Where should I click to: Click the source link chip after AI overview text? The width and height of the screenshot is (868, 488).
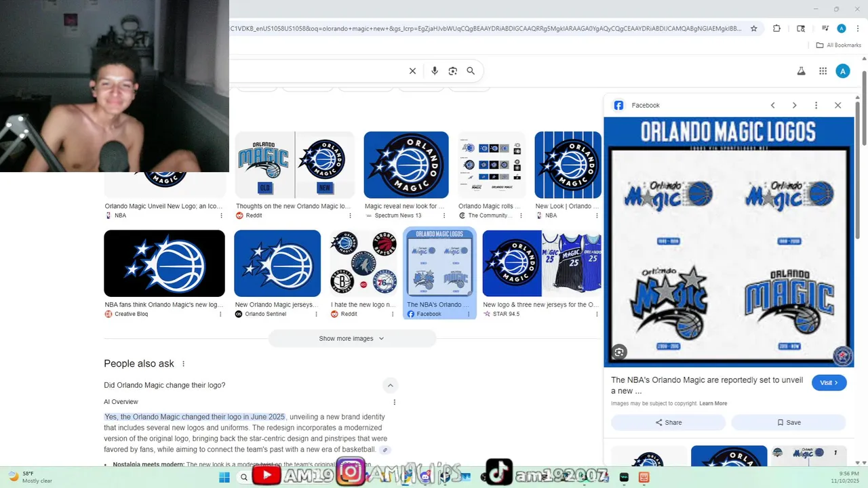pyautogui.click(x=385, y=449)
